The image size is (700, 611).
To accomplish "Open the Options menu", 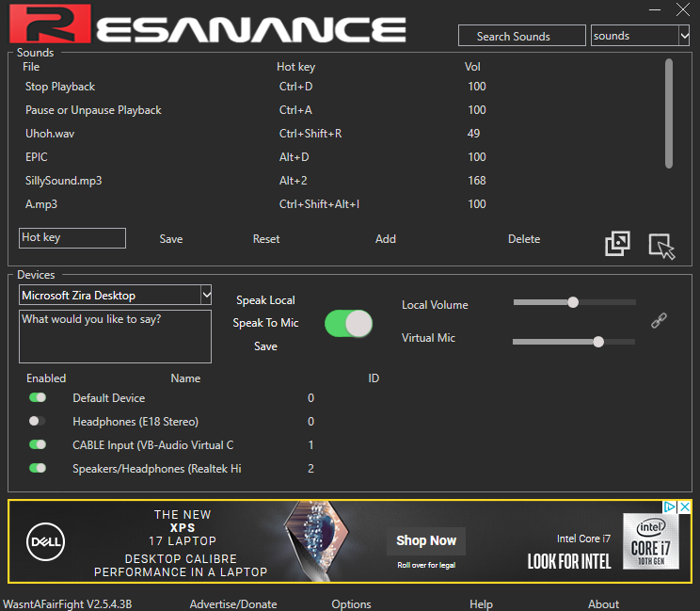I will [x=351, y=603].
